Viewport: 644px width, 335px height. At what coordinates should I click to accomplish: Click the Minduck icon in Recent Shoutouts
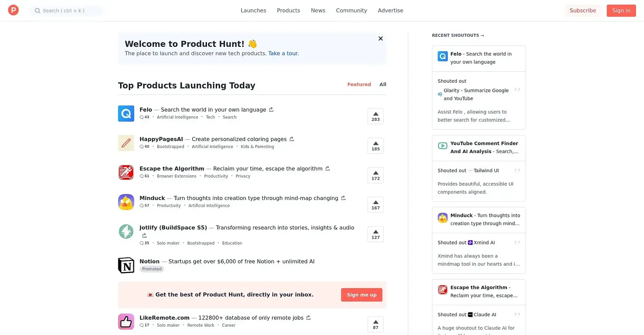[443, 218]
